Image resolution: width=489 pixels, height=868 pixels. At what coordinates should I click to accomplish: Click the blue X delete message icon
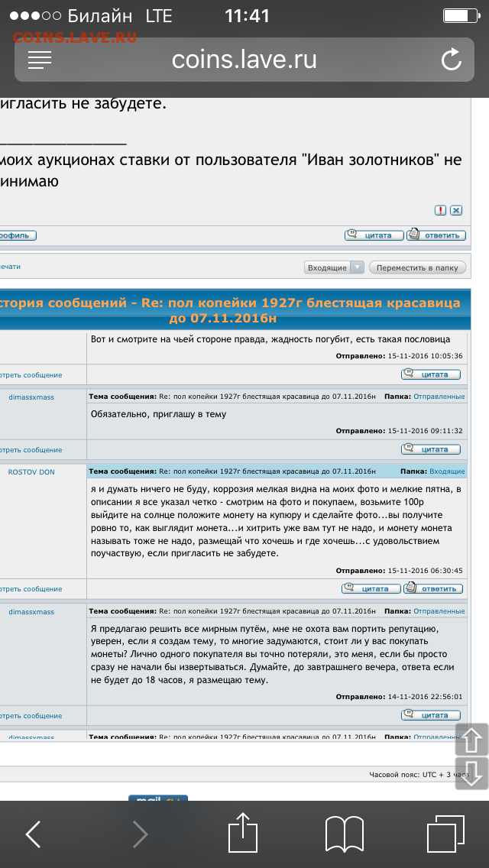(x=456, y=210)
